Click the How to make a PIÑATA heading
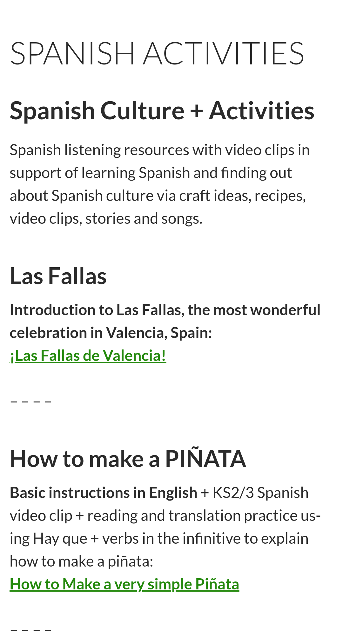 pyautogui.click(x=128, y=458)
